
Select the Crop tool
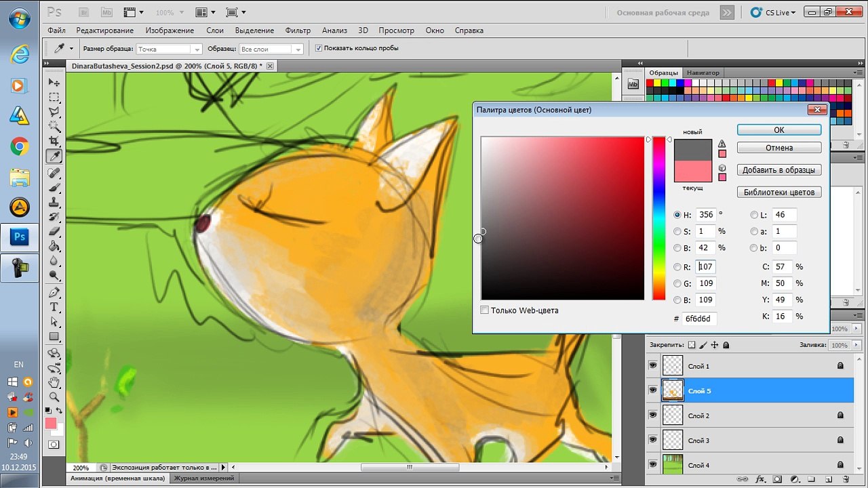point(54,142)
